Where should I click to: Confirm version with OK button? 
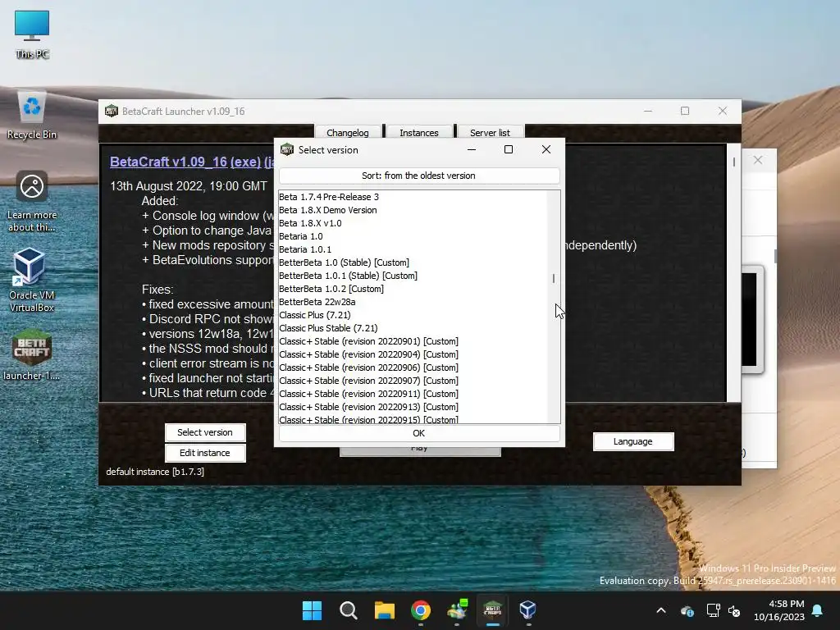(x=419, y=433)
